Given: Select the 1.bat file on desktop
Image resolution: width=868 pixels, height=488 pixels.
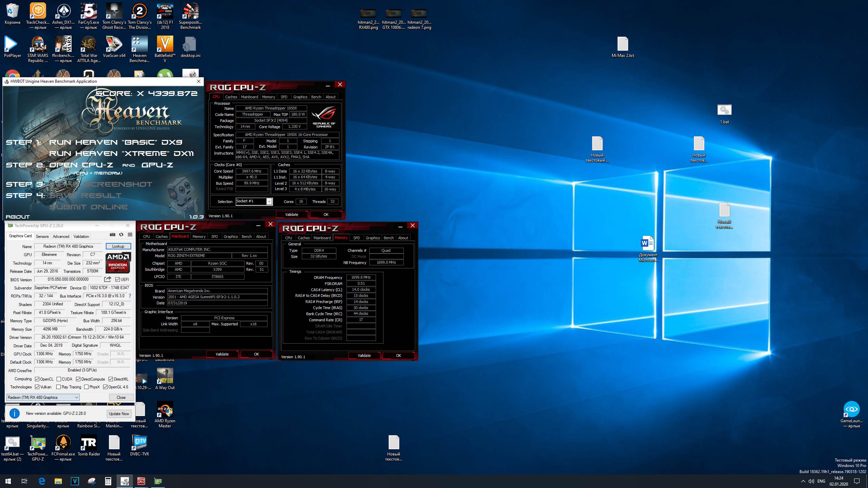Looking at the screenshot, I should click(724, 114).
